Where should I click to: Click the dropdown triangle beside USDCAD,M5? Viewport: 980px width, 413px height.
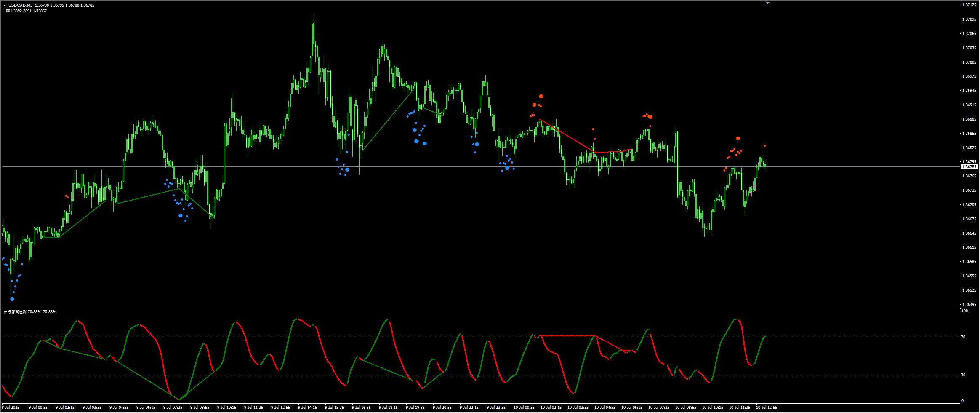5,5
